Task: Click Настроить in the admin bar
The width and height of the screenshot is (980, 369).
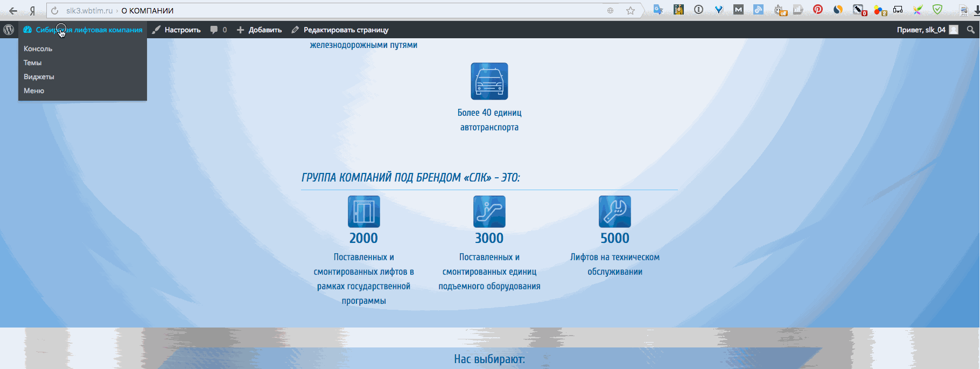Action: [176, 30]
